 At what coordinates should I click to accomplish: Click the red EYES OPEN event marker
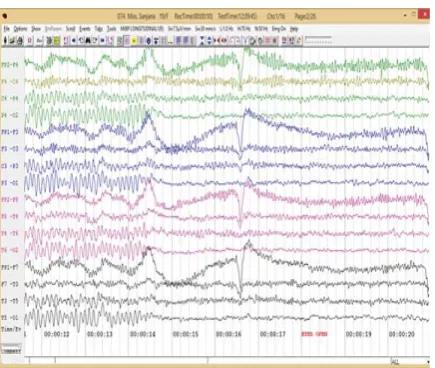(314, 334)
